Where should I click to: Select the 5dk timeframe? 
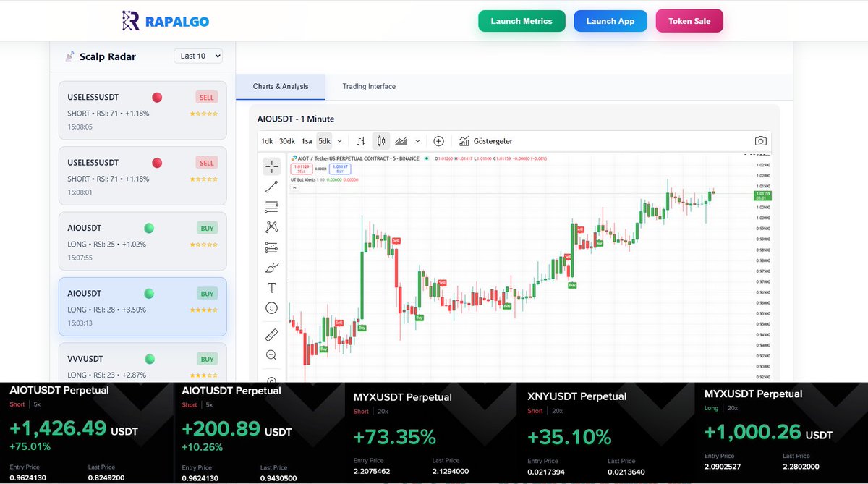pos(325,141)
